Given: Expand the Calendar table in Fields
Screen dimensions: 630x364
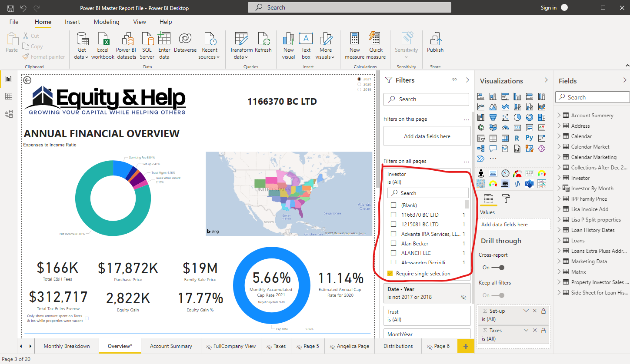Looking at the screenshot, I should [559, 136].
